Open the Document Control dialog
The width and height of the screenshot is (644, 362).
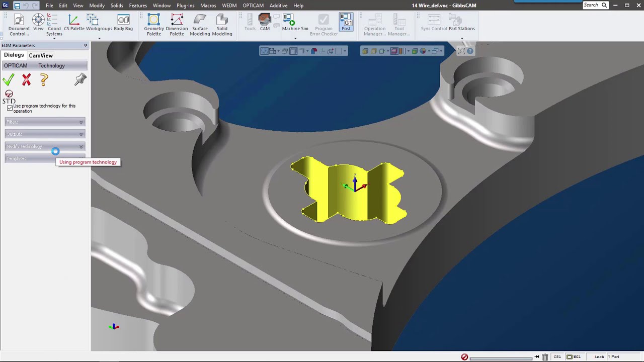tap(19, 25)
